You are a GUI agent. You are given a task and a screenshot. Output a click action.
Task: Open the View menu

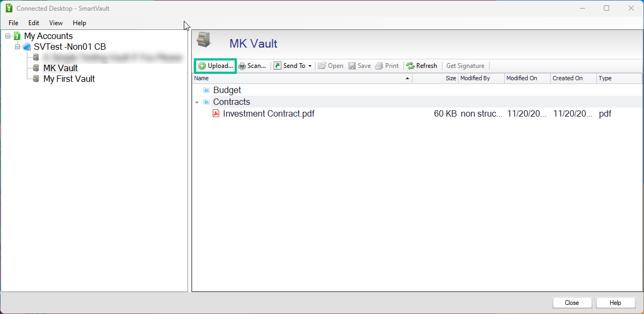tap(56, 23)
